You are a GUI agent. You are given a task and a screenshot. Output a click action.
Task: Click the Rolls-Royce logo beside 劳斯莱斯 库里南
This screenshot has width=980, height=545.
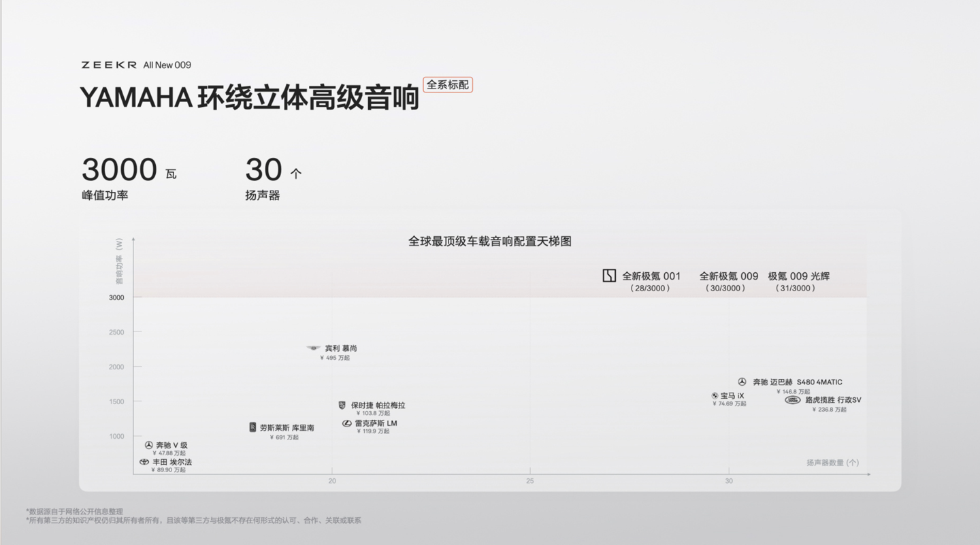coord(252,427)
